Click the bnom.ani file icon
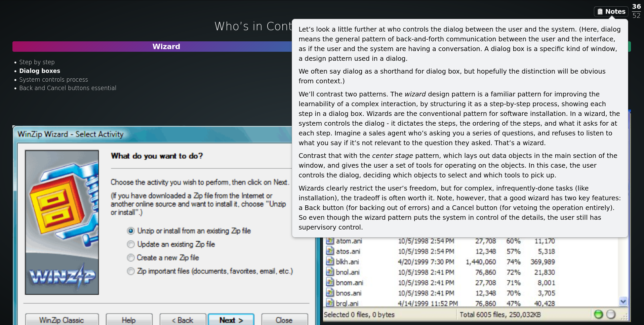 point(330,282)
